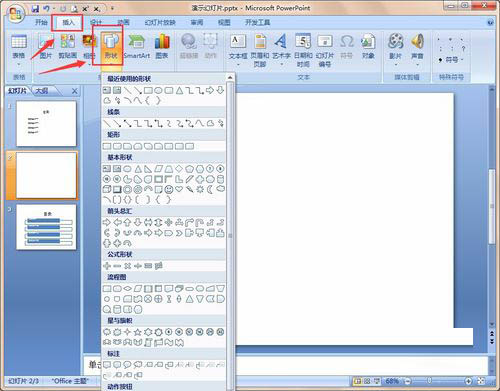Insert a chart with 图表 icon
This screenshot has width=500, height=391.
[162, 47]
